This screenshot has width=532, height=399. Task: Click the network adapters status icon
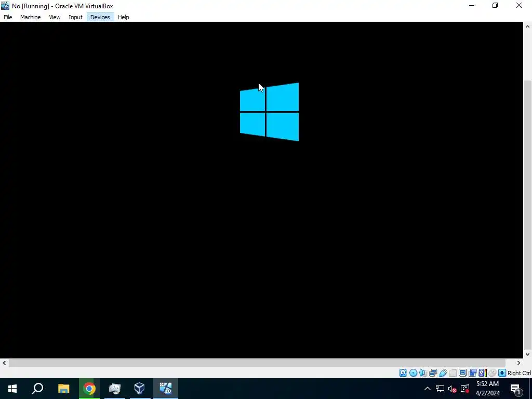coord(433,373)
